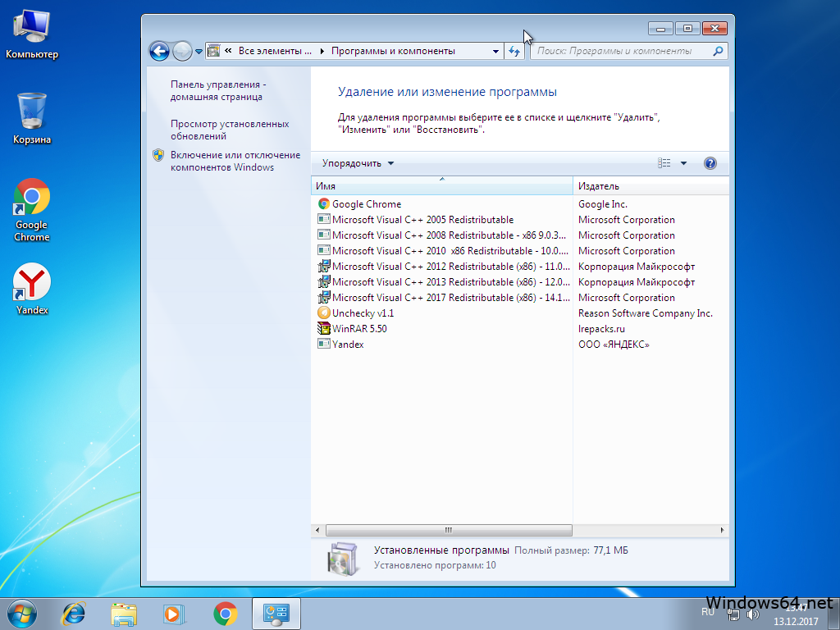Image resolution: width=840 pixels, height=630 pixels.
Task: Click the control panel icon in address bar
Action: [x=214, y=51]
